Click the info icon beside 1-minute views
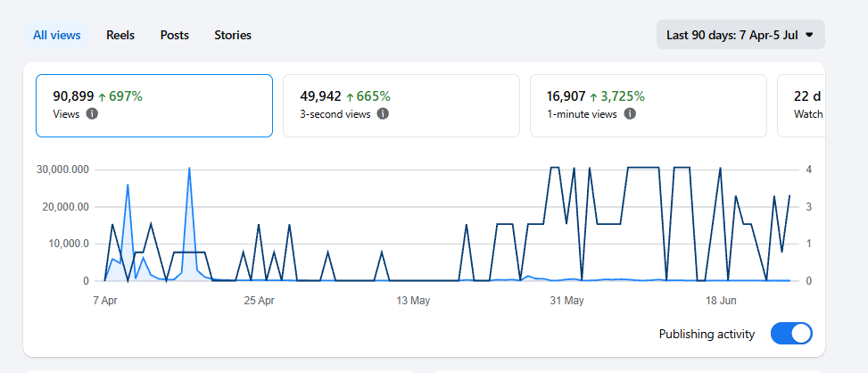Image resolution: width=868 pixels, height=373 pixels. pos(630,114)
